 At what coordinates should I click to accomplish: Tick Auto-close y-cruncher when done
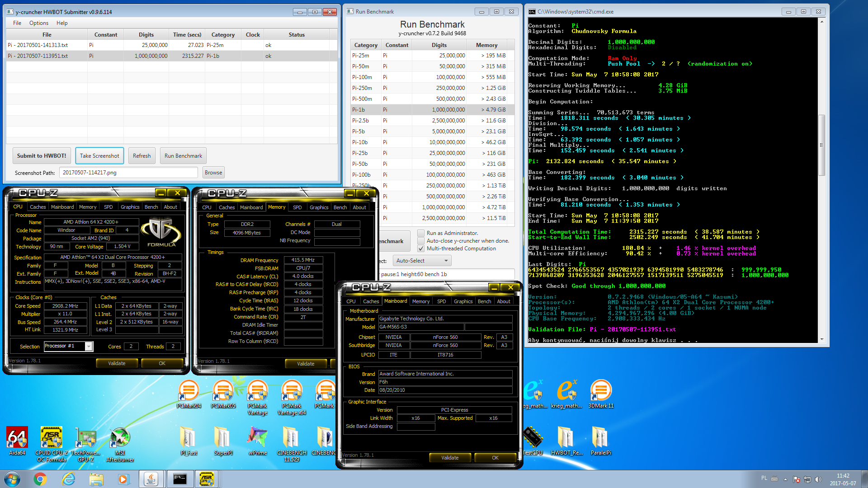[x=421, y=241]
